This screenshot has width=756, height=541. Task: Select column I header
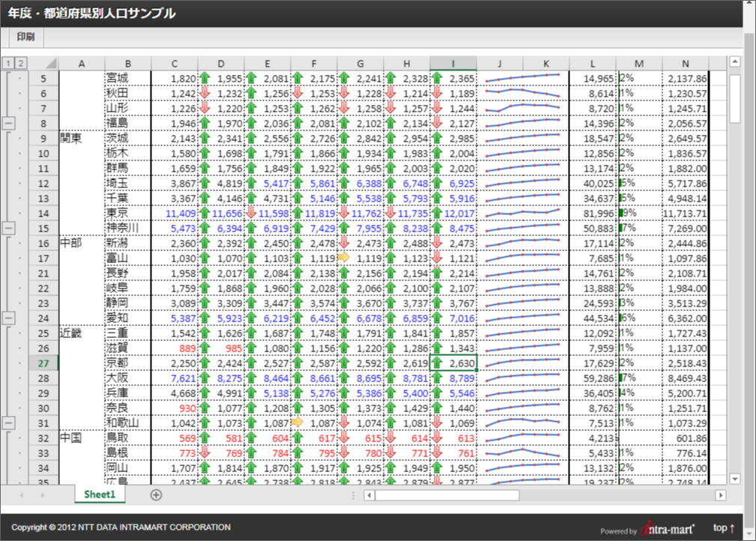[453, 63]
